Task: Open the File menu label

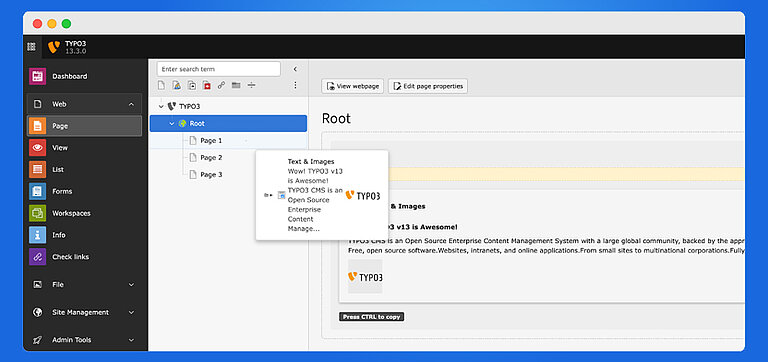Action: coord(58,285)
